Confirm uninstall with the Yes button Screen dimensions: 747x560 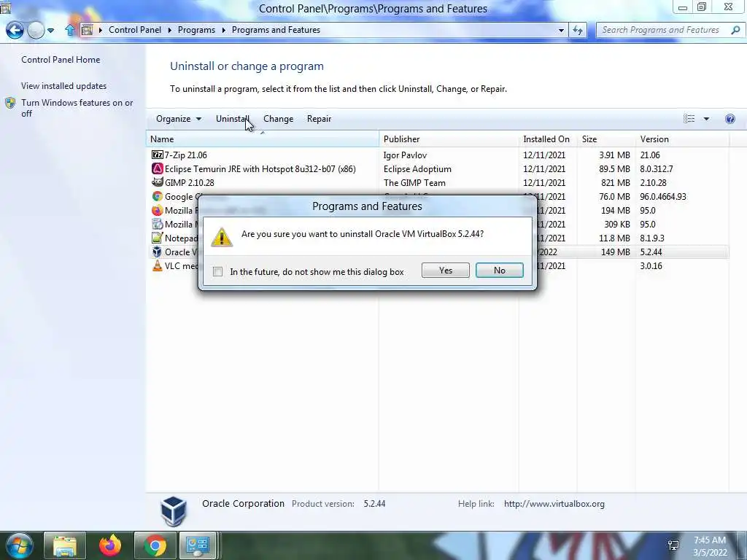click(x=446, y=270)
